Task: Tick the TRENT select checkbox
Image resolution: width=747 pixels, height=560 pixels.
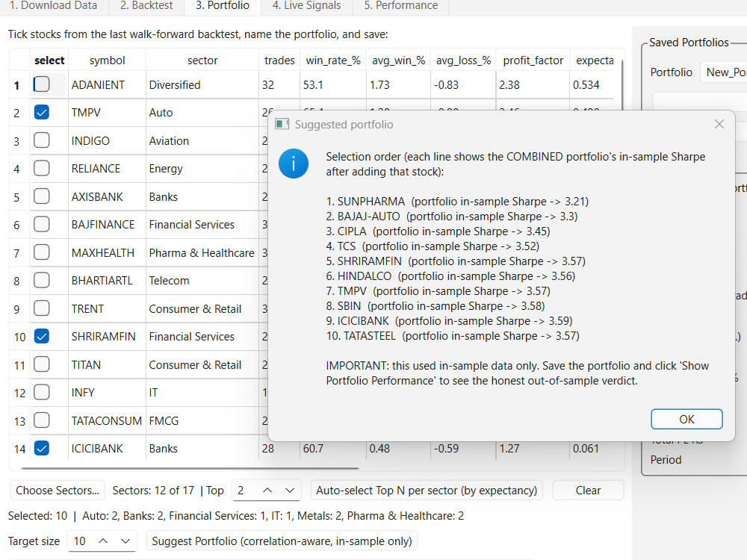Action: (x=42, y=308)
